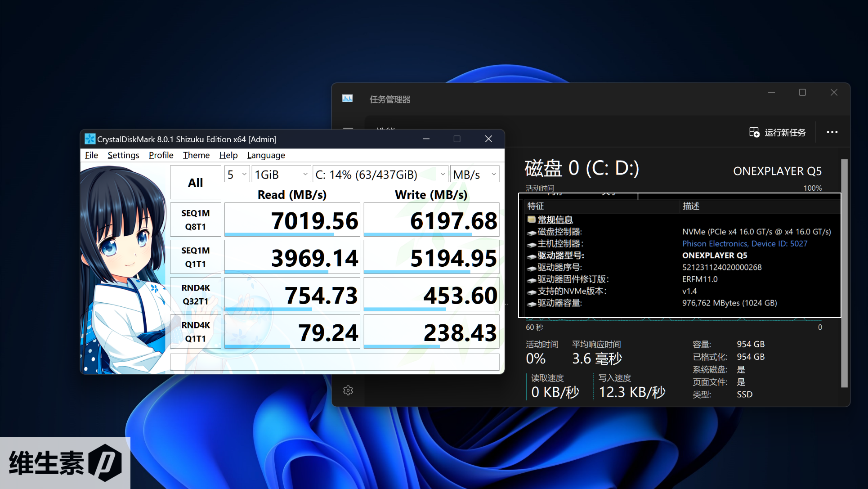Open the Settings menu
Screen dimensions: 868x489
pos(123,155)
